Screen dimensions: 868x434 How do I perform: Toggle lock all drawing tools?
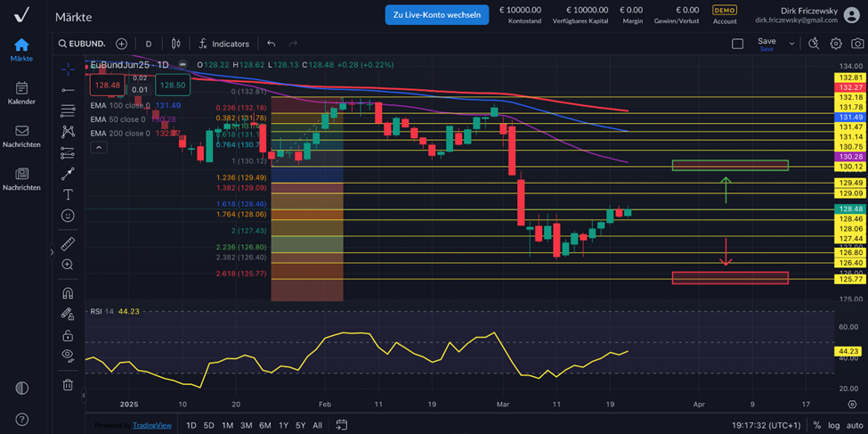tap(68, 336)
